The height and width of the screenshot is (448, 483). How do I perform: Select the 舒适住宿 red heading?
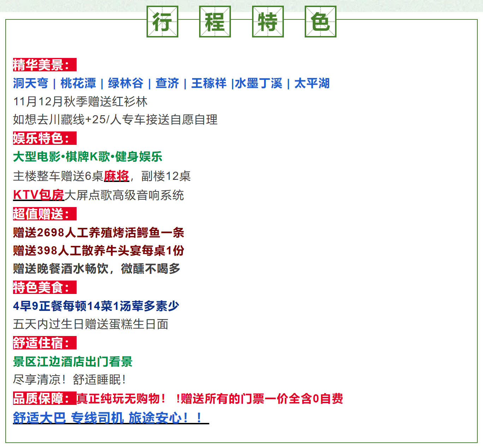(x=44, y=343)
